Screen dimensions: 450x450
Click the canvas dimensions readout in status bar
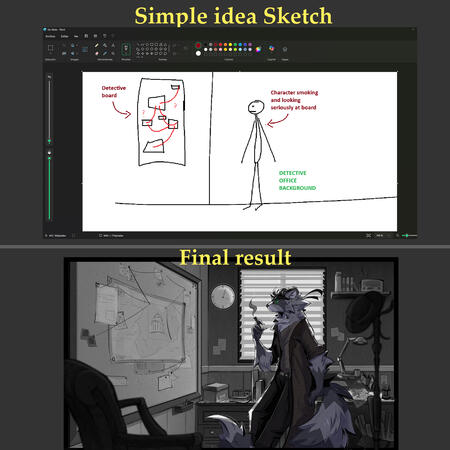coord(112,235)
